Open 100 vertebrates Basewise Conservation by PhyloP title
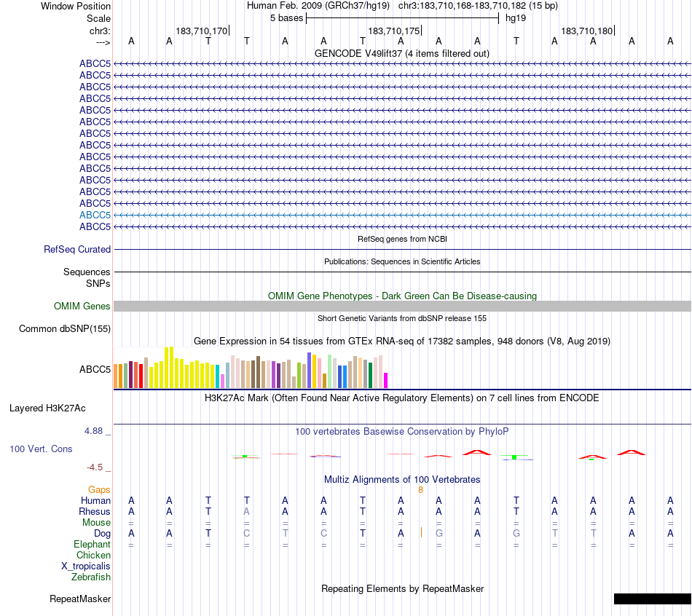Viewport: 692px width, 616px height. click(402, 432)
